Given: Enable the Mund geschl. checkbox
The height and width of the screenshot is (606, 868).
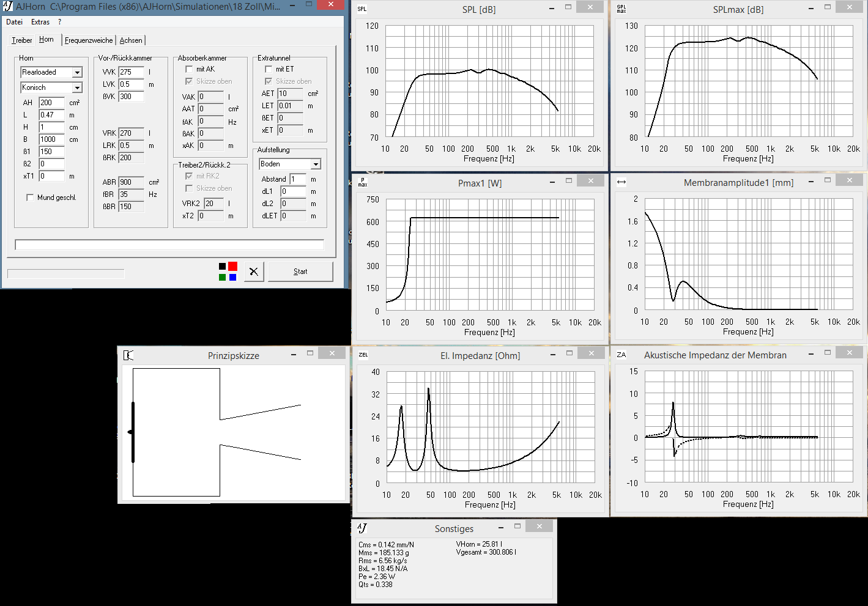Looking at the screenshot, I should coord(30,198).
